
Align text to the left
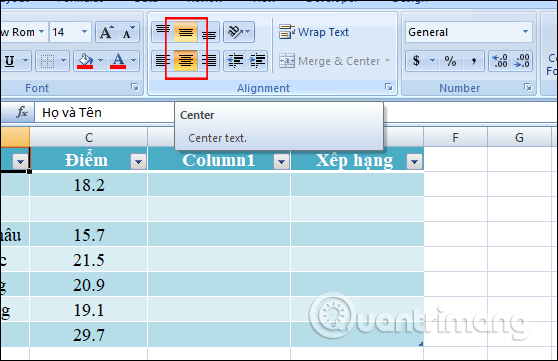coord(163,61)
